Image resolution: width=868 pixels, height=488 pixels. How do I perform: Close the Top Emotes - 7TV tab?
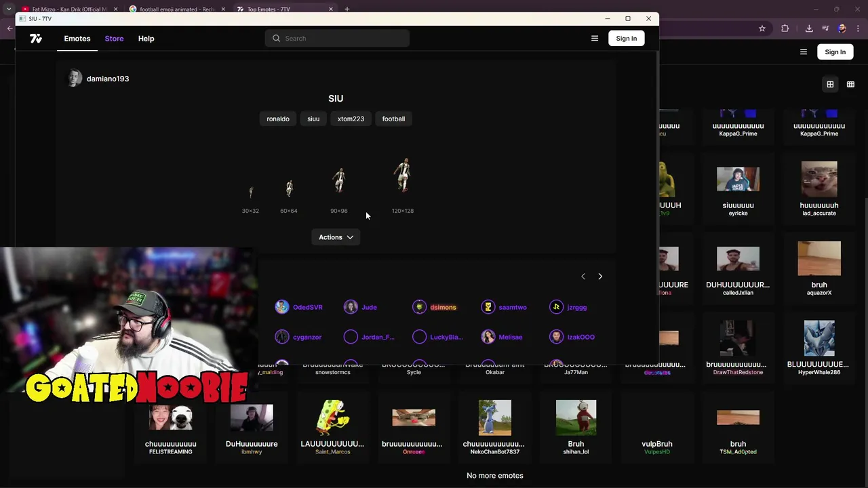click(331, 9)
